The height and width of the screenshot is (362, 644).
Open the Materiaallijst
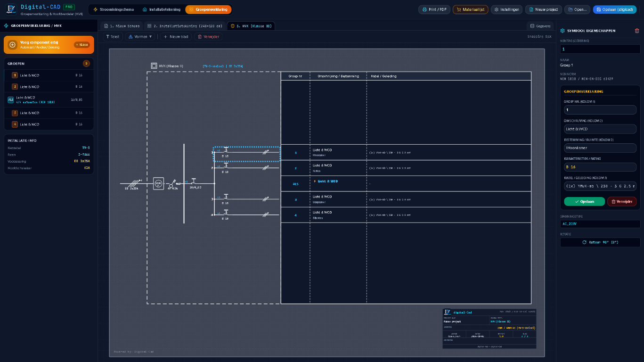tap(470, 9)
